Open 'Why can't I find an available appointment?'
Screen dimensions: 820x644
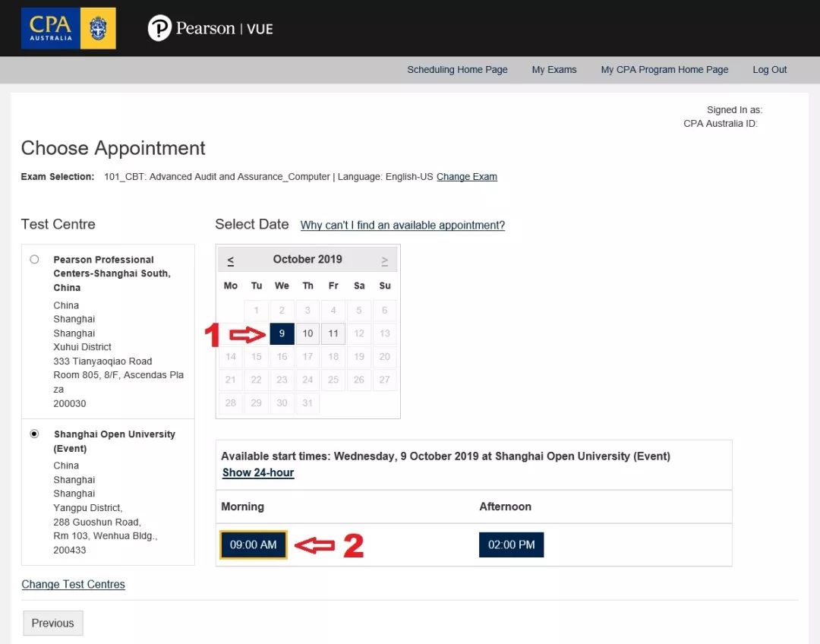pos(402,226)
